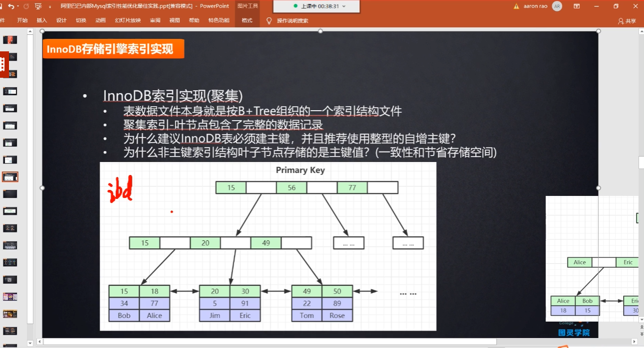Viewport: 644px width, 348px height.
Task: Click leaf cell 91
Action: coord(245,303)
